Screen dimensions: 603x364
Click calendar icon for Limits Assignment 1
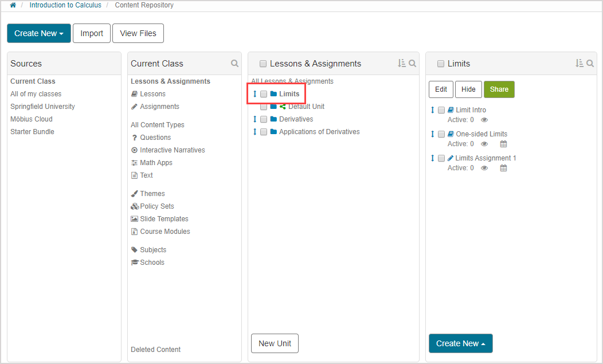(503, 168)
